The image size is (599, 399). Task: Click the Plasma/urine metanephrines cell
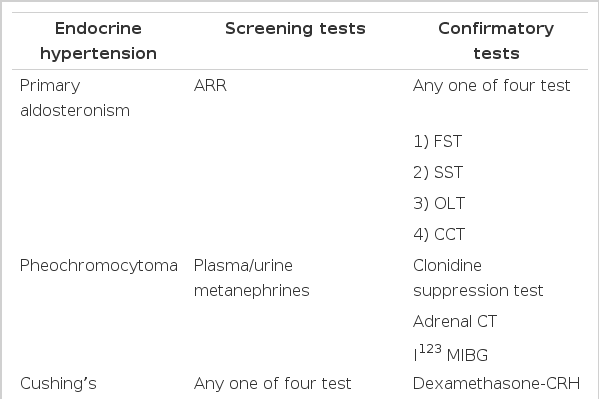pos(251,278)
